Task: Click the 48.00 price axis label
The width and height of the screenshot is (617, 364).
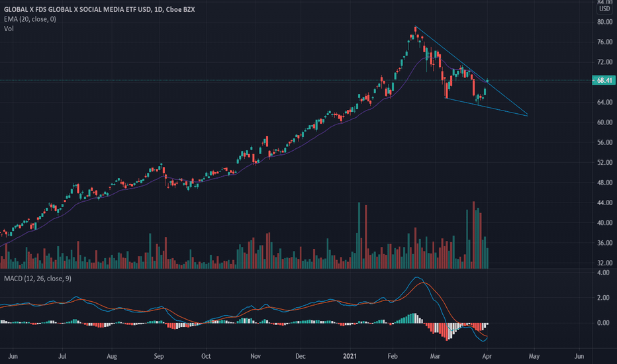Action: (604, 183)
